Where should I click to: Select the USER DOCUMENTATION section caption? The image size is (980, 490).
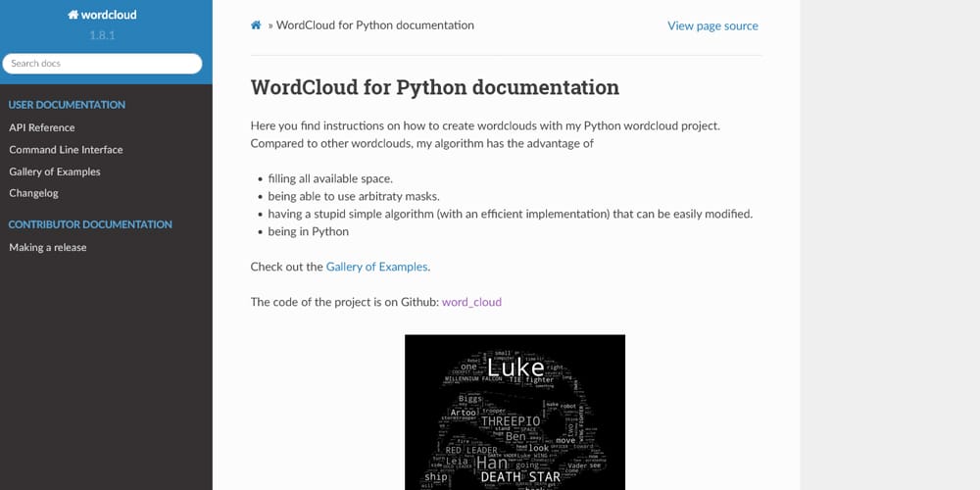(67, 105)
